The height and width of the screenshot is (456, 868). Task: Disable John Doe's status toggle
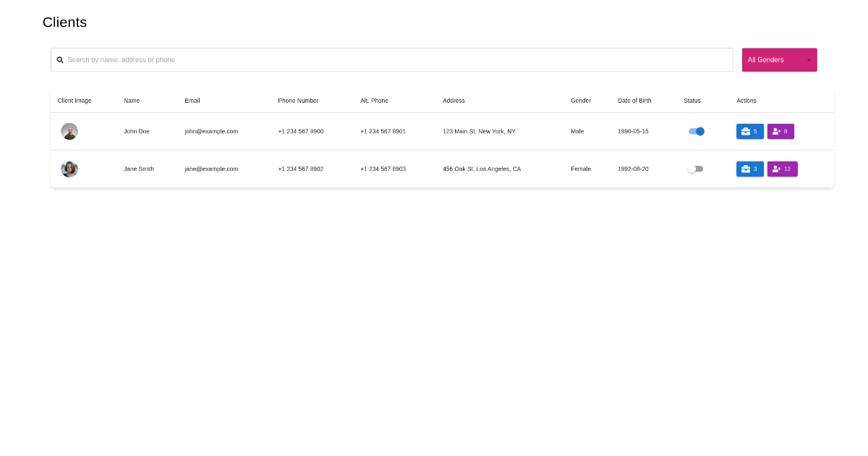(x=697, y=131)
